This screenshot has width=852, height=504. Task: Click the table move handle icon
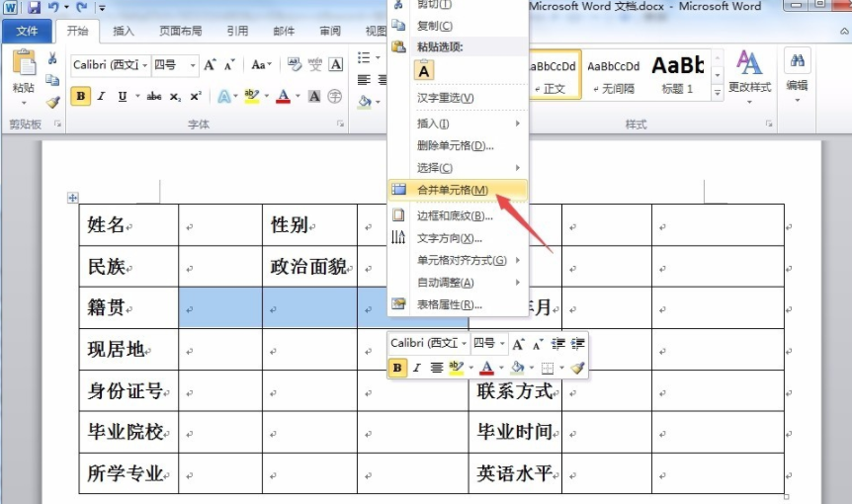(73, 198)
